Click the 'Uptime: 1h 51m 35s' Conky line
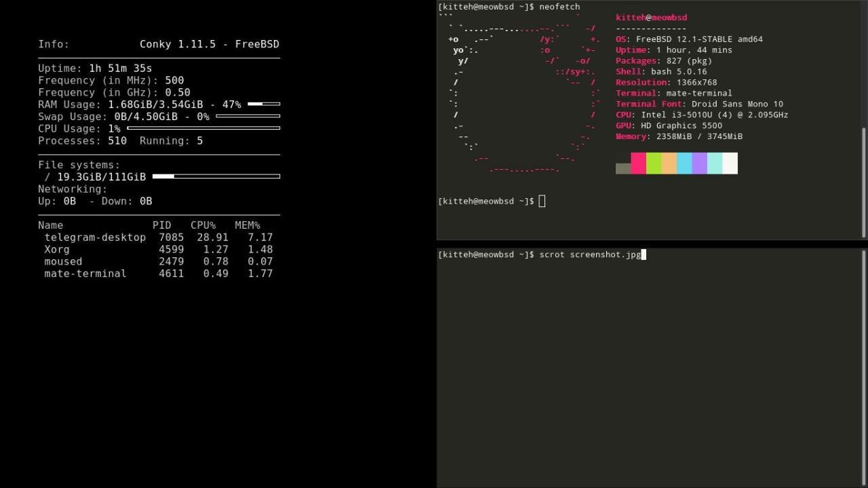 click(95, 69)
